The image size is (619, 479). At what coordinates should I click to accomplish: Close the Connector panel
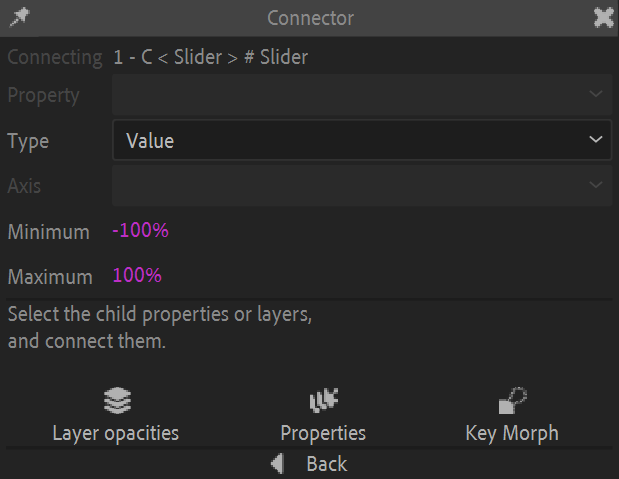603,17
